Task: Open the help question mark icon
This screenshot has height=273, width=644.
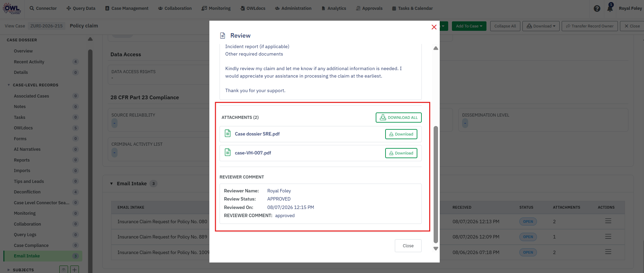Action: tap(597, 8)
